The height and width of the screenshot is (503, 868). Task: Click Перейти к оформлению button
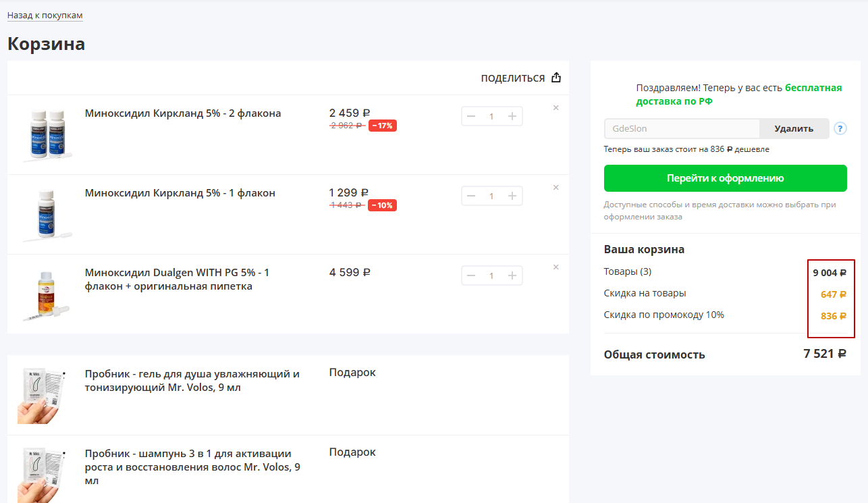[725, 178]
